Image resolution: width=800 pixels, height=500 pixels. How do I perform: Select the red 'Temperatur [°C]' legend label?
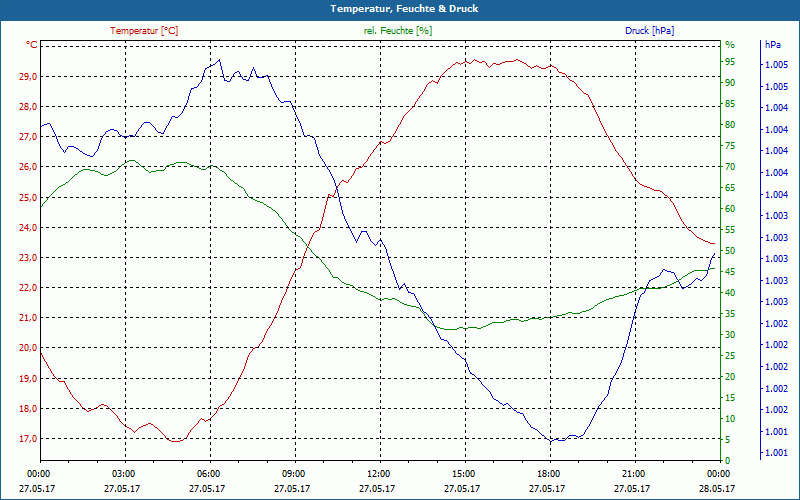[144, 31]
